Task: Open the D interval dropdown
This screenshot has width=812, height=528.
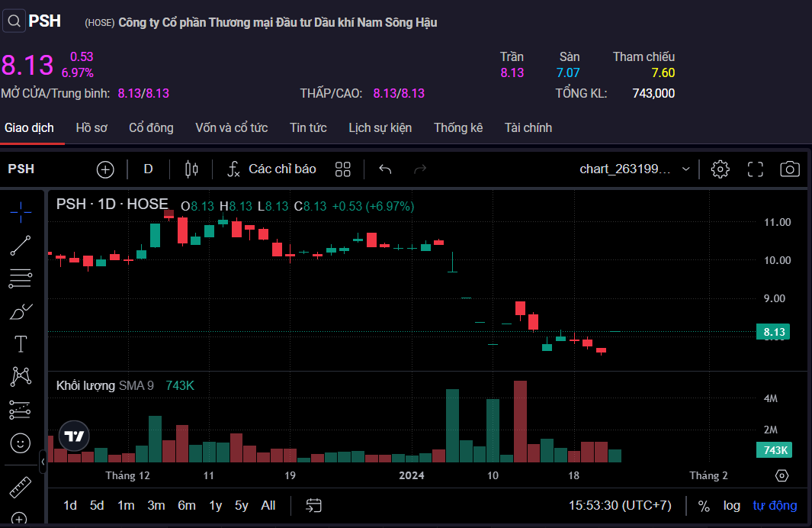Action: coord(148,169)
